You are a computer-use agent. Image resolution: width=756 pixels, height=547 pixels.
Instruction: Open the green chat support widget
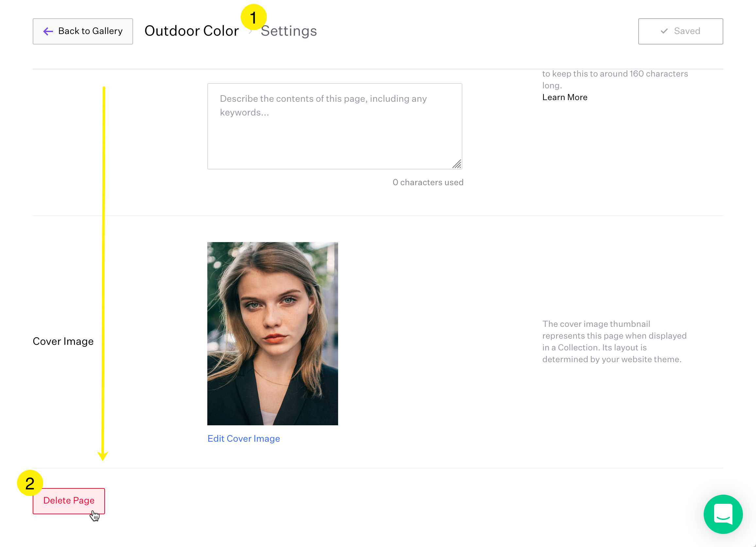point(723,514)
